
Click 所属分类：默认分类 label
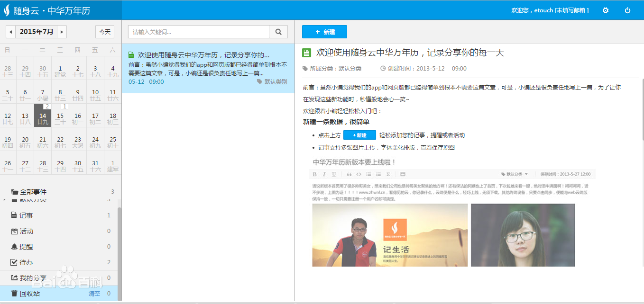(x=335, y=69)
